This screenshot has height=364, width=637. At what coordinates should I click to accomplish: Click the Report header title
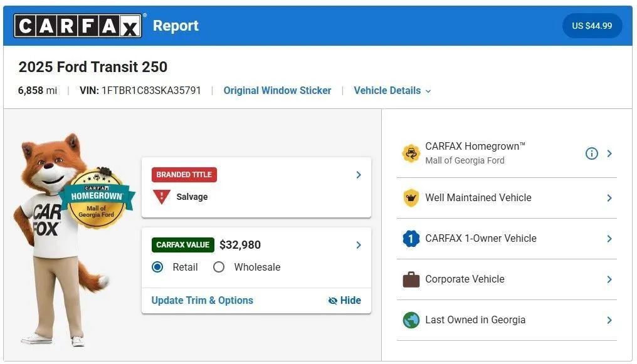pos(176,26)
